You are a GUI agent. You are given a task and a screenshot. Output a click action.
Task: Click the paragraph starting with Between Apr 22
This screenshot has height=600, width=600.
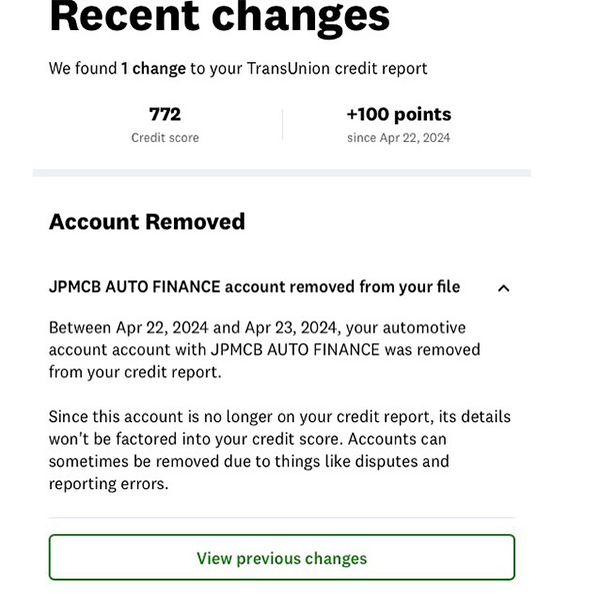(x=264, y=350)
